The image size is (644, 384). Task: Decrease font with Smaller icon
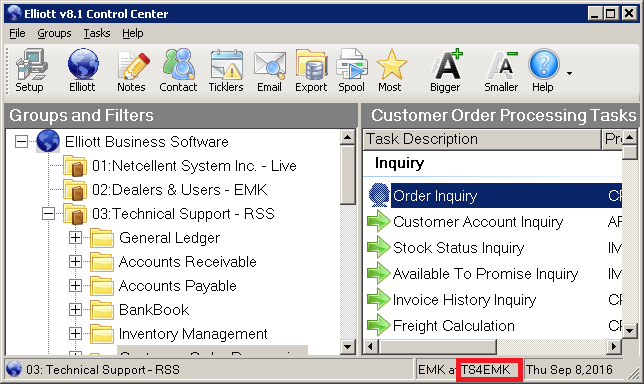(x=501, y=70)
